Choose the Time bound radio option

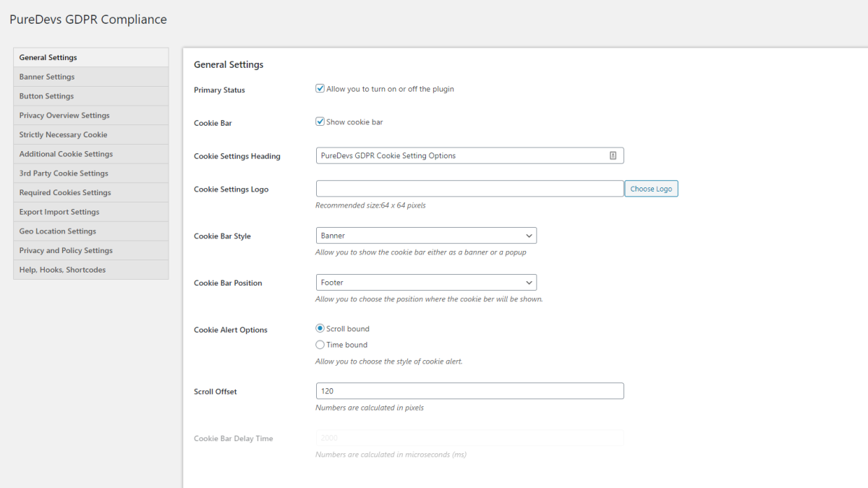320,345
